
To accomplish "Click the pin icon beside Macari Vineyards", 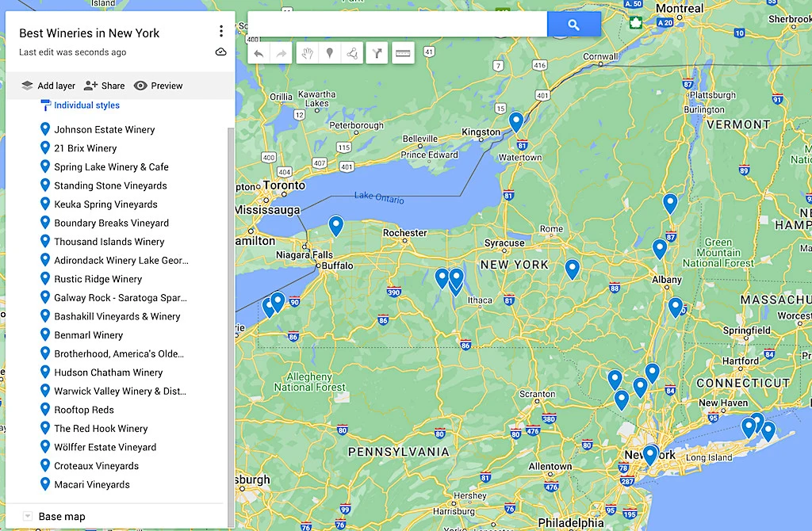I will pyautogui.click(x=45, y=484).
